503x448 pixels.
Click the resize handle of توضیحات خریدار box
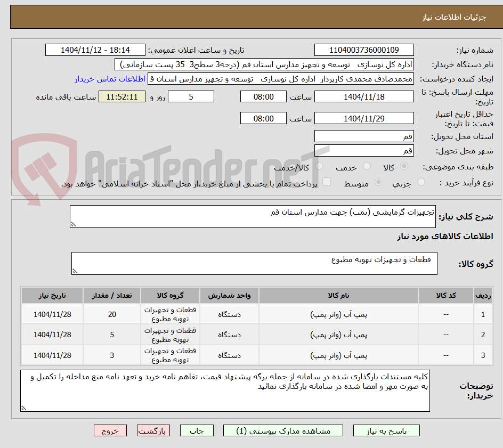(x=23, y=408)
